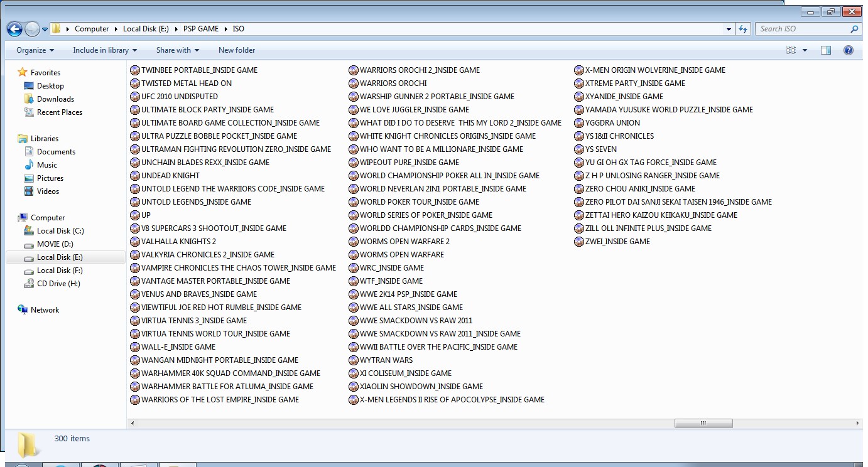Open the Include in library menu
This screenshot has height=467, width=868.
(x=105, y=50)
